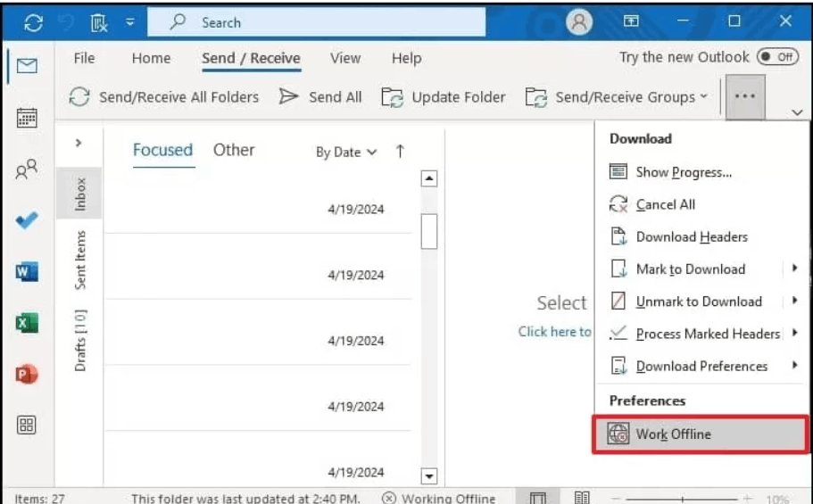Open the Customize Quick Access Toolbar arrow
Image resolution: width=813 pixels, height=504 pixels.
130,22
